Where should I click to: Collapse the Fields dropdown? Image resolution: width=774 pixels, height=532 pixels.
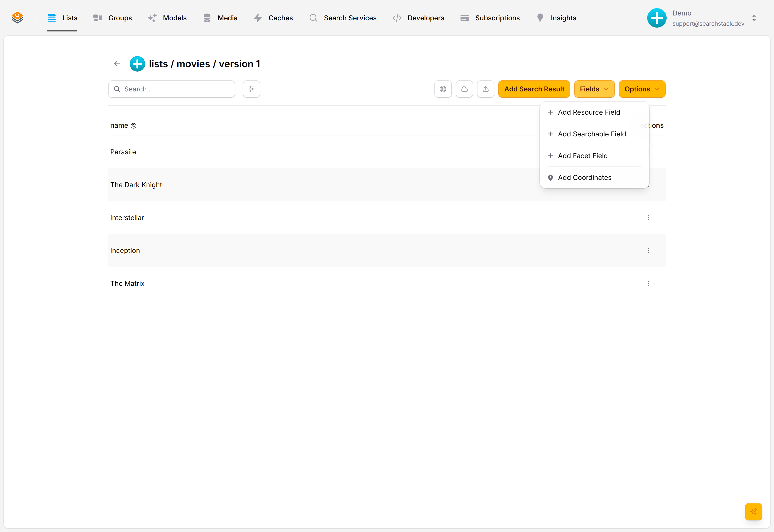(x=594, y=89)
